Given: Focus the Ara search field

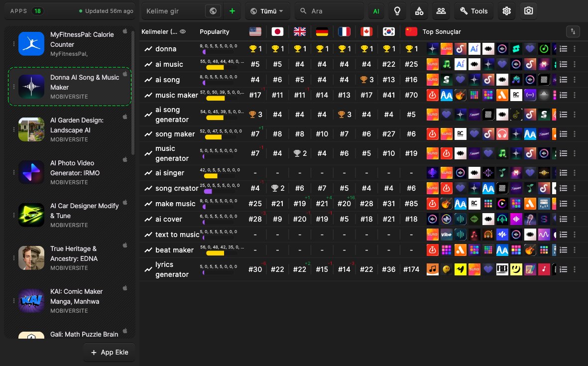Looking at the screenshot, I should [329, 11].
